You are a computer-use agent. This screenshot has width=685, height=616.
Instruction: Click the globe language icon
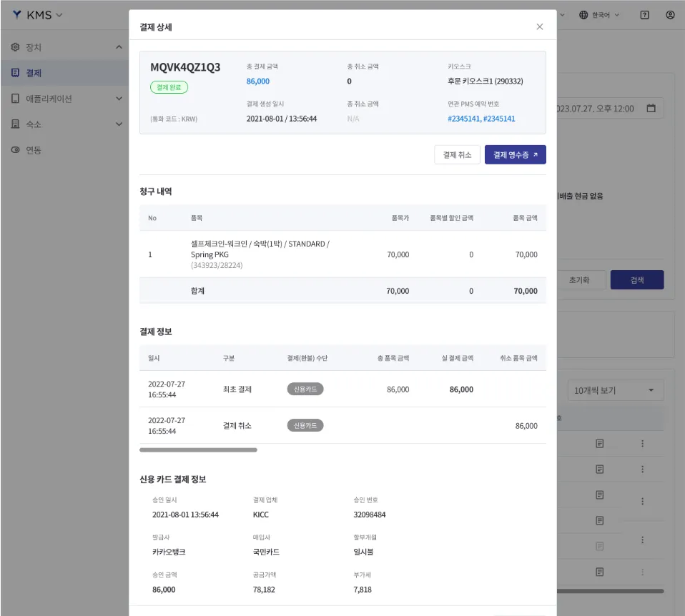click(583, 15)
